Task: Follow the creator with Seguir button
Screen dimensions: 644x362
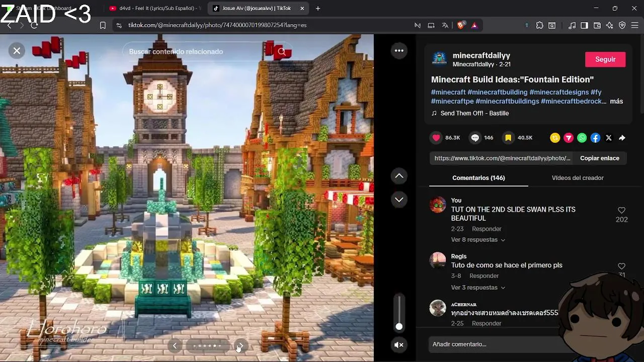Action: [x=605, y=59]
